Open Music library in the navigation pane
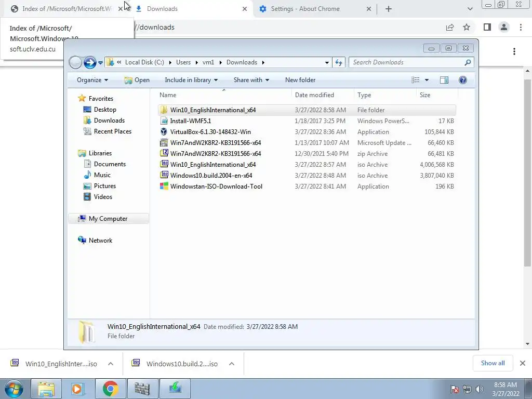 [x=102, y=175]
